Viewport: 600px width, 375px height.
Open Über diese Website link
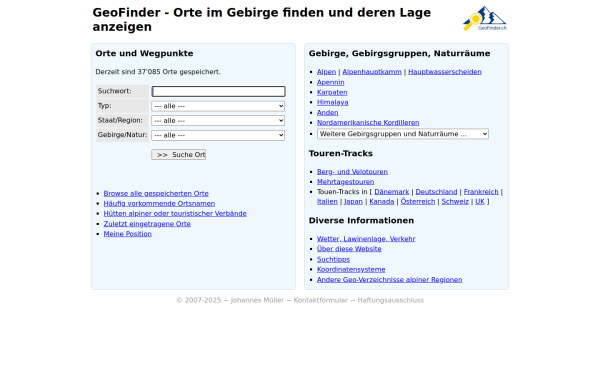[349, 249]
